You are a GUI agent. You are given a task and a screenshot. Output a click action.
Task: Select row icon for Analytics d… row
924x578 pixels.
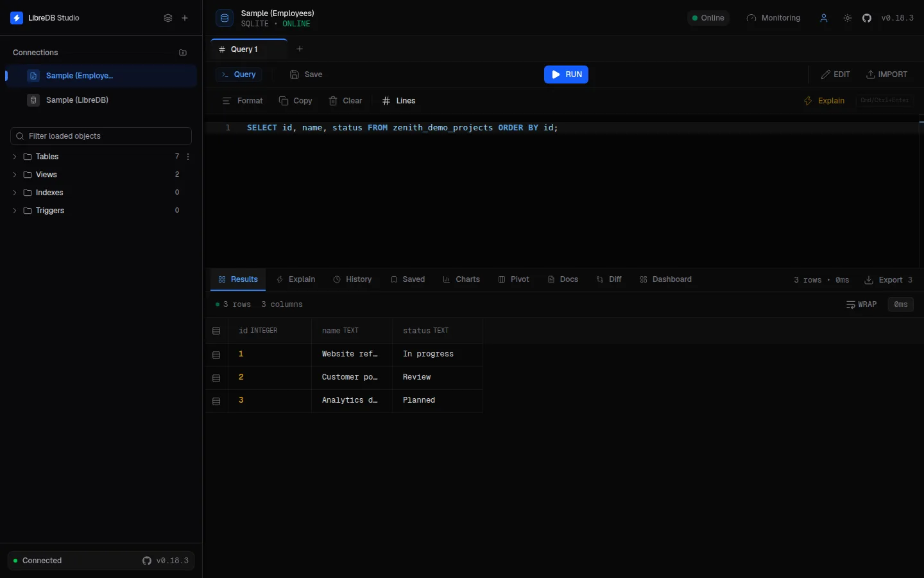216,401
